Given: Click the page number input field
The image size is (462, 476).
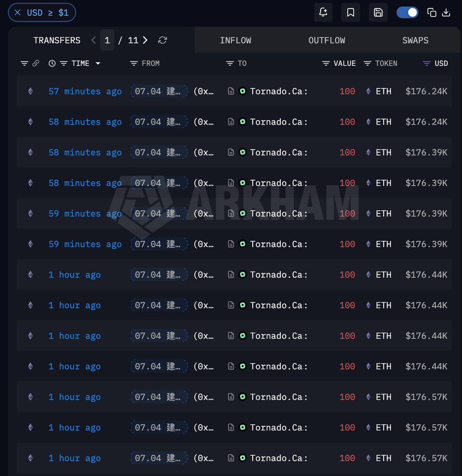Looking at the screenshot, I should (x=107, y=40).
